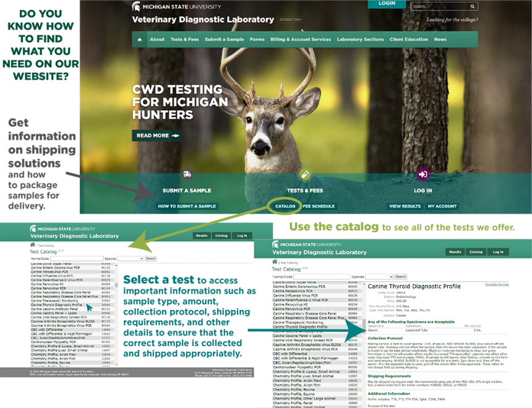532x408 pixels.
Task: Click the TESTS & FEES heading link
Action: [305, 191]
